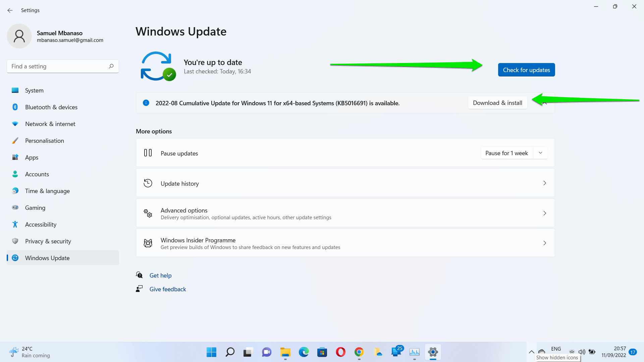Click the Windows Insider Programme icon
This screenshot has height=362, width=644.
coord(148,243)
